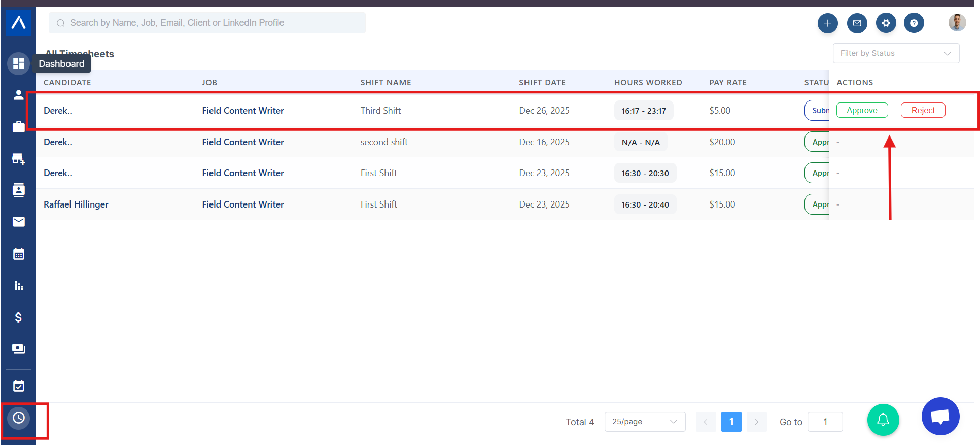The width and height of the screenshot is (980, 445).
Task: Open the clock timesheets icon in sidebar
Action: pyautogui.click(x=19, y=418)
